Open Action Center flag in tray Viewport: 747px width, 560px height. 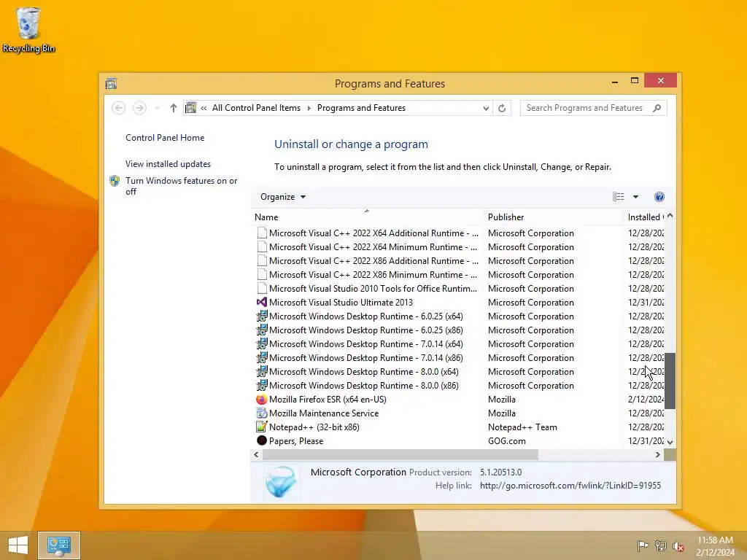(643, 545)
